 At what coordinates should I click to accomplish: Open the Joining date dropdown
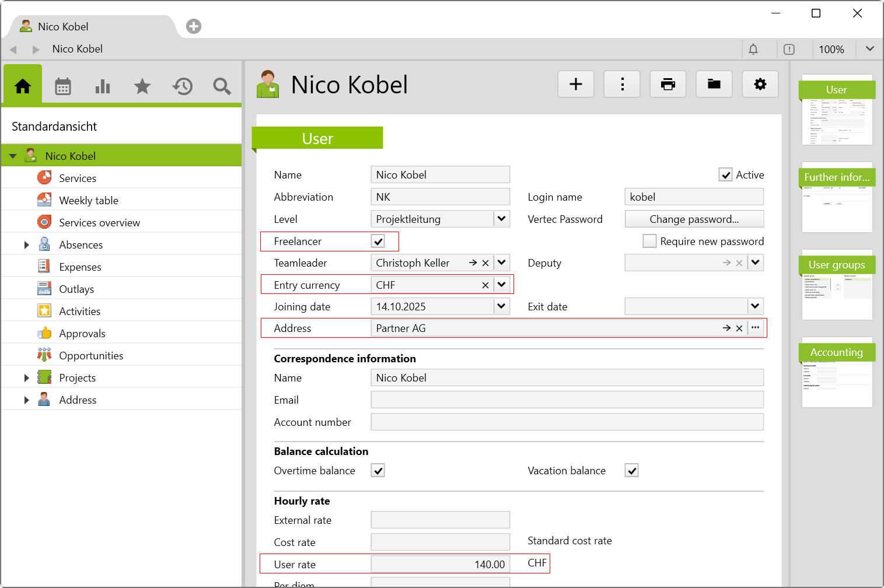pos(501,307)
